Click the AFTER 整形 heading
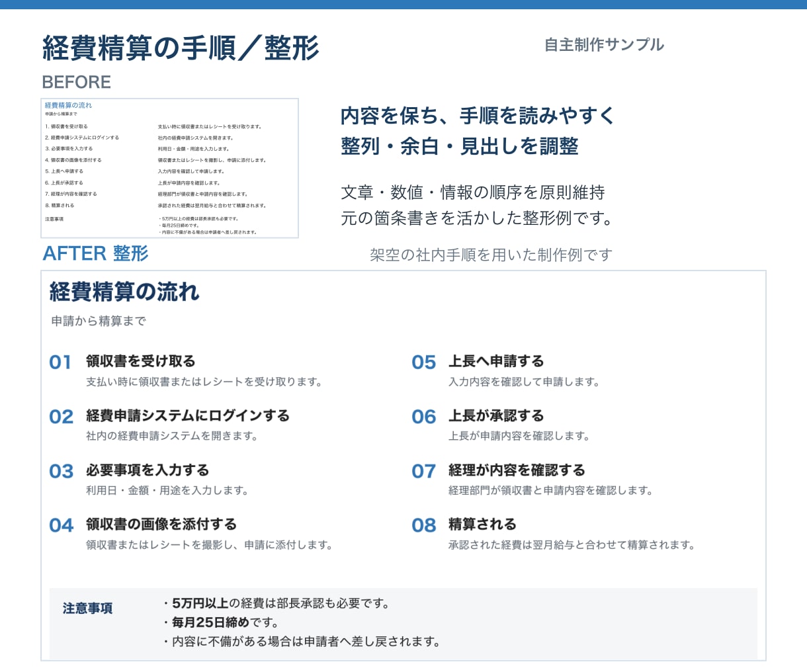The height and width of the screenshot is (672, 807). click(95, 253)
